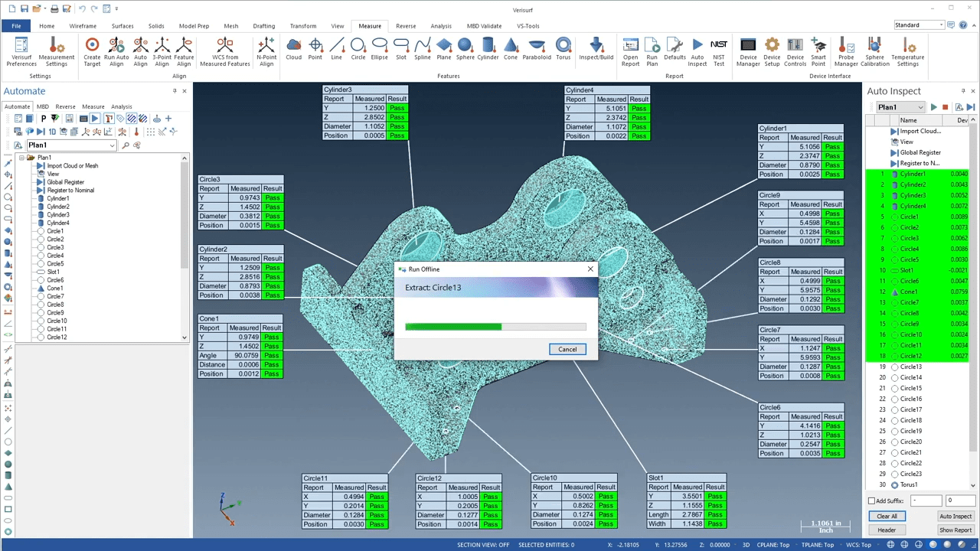
Task: Select the Line feature tool
Action: pyautogui.click(x=337, y=49)
